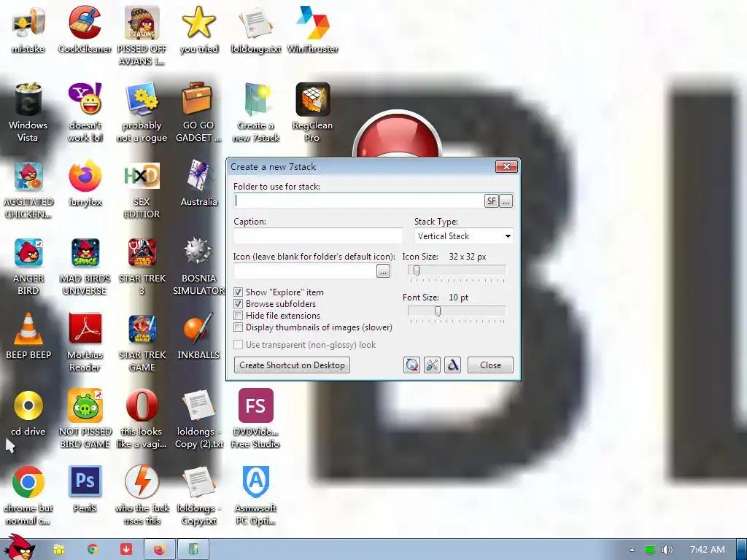Enable Display thumbnails of images checkbox
The height and width of the screenshot is (560, 747).
pos(239,327)
